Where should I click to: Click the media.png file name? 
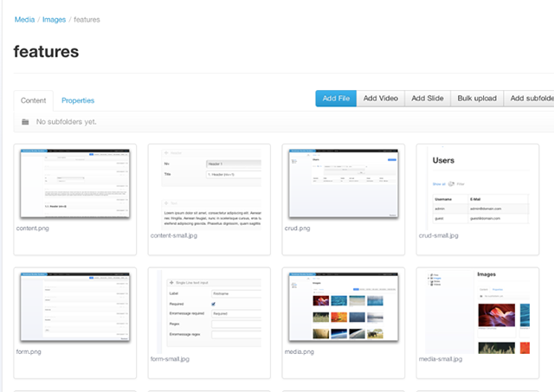(300, 351)
